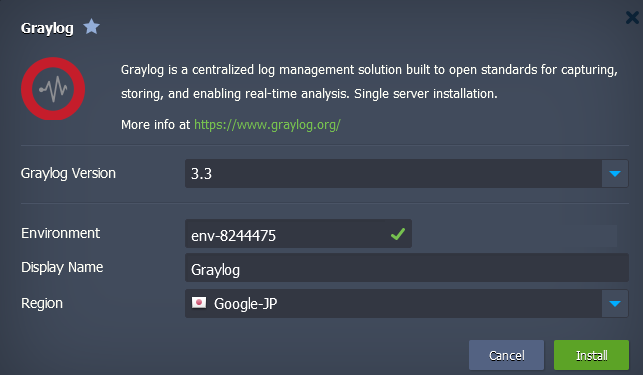Close the Graylog install dialog
The height and width of the screenshot is (375, 643).
point(632,18)
